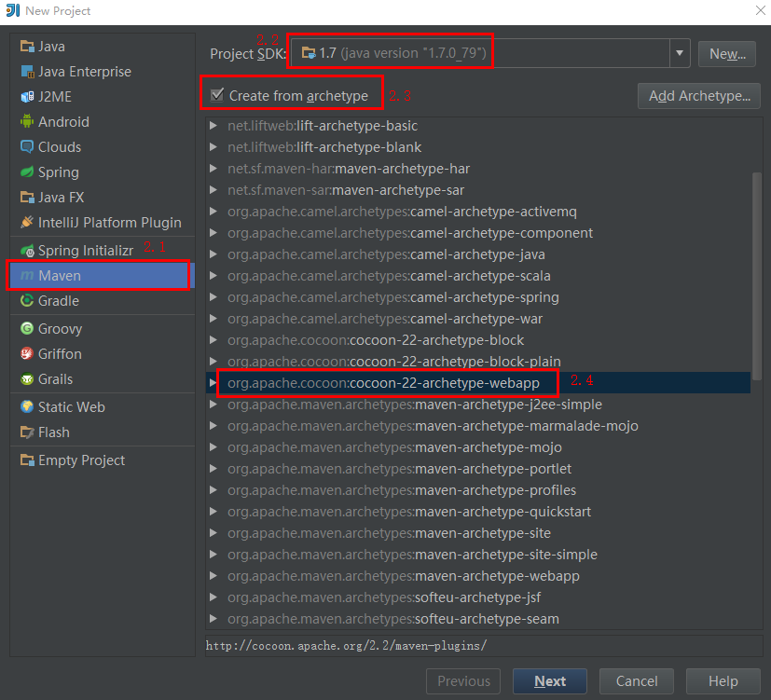Select Gradle project type label
771x700 pixels.
click(59, 300)
